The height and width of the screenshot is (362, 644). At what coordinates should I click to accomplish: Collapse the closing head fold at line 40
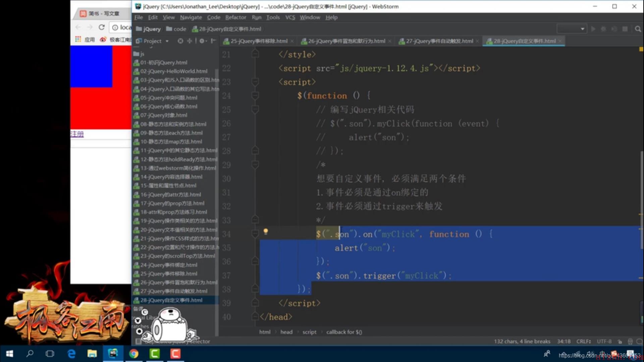pyautogui.click(x=255, y=316)
